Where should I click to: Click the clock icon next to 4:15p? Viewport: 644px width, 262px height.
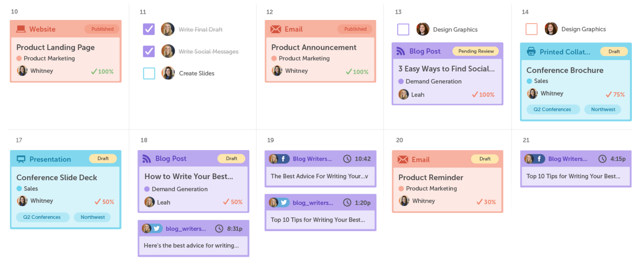[603, 159]
